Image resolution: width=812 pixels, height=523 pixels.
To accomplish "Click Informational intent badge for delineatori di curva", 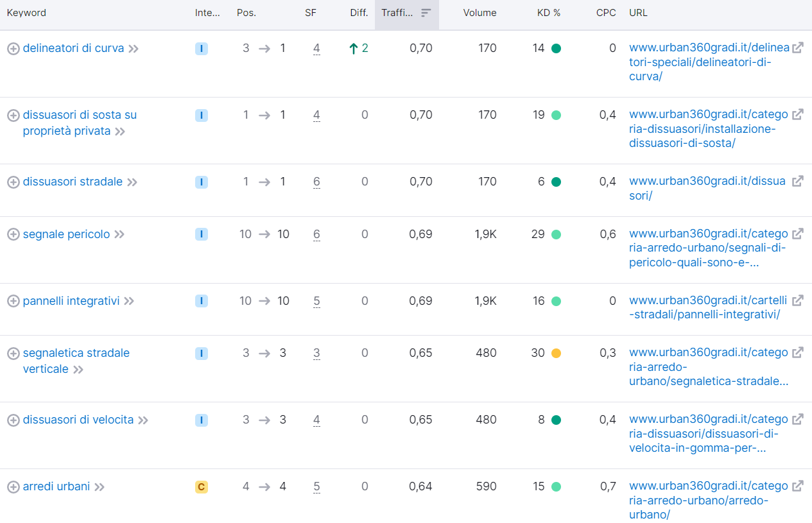I will (x=202, y=49).
